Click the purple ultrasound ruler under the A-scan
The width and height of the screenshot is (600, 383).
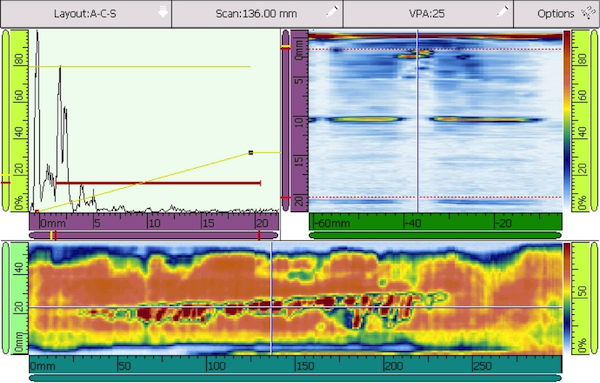[x=154, y=222]
